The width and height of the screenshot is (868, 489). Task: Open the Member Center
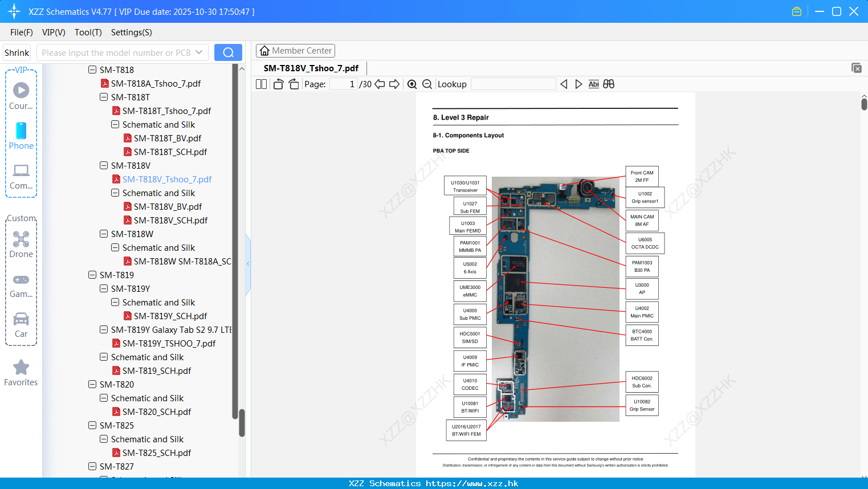coord(295,51)
